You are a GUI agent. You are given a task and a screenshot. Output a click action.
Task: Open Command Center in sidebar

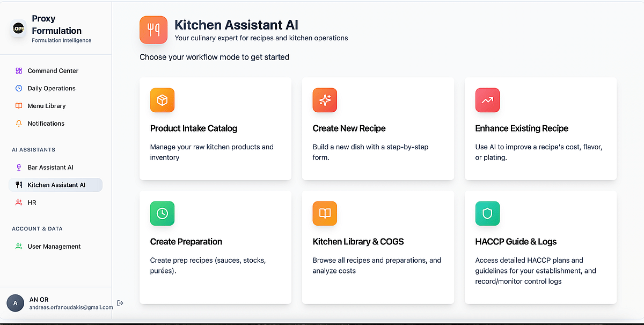coord(53,71)
